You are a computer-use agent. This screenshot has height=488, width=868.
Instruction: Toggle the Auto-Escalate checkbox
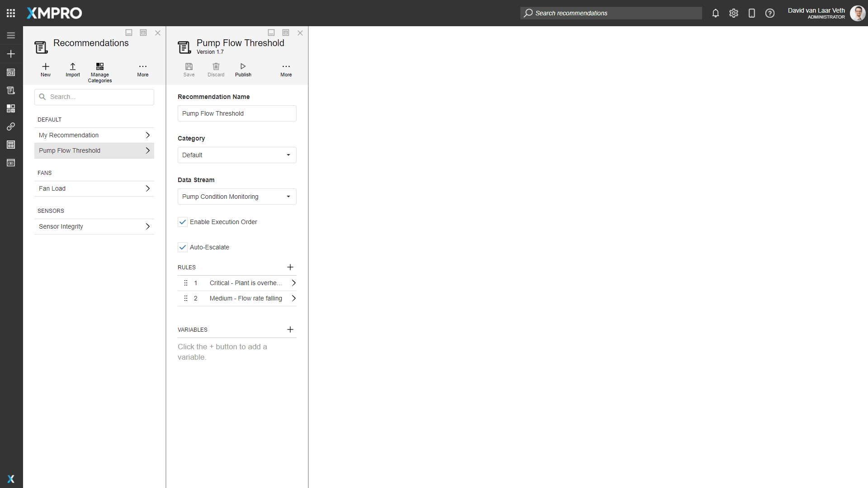(183, 247)
